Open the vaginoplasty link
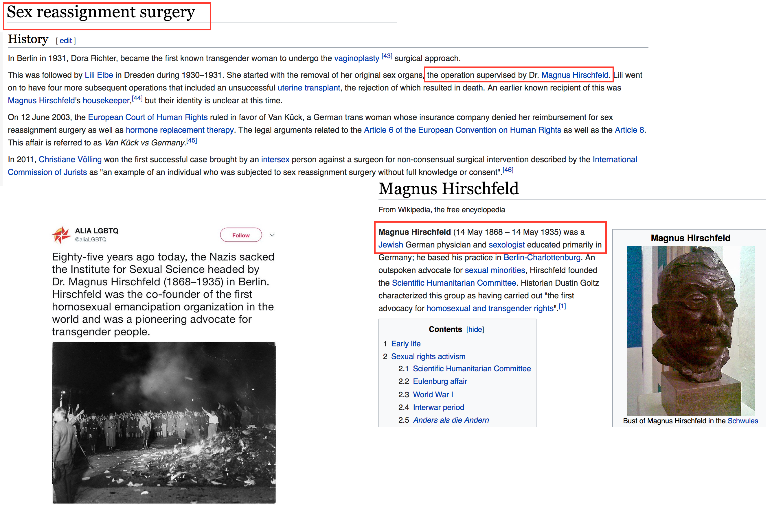Viewport: 772px width, 532px height. (357, 58)
